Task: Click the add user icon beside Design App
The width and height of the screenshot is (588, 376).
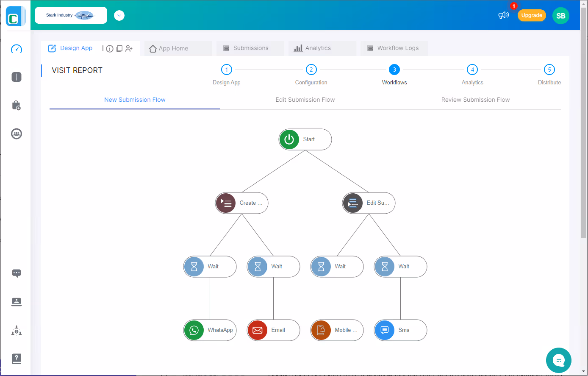Action: pyautogui.click(x=129, y=49)
